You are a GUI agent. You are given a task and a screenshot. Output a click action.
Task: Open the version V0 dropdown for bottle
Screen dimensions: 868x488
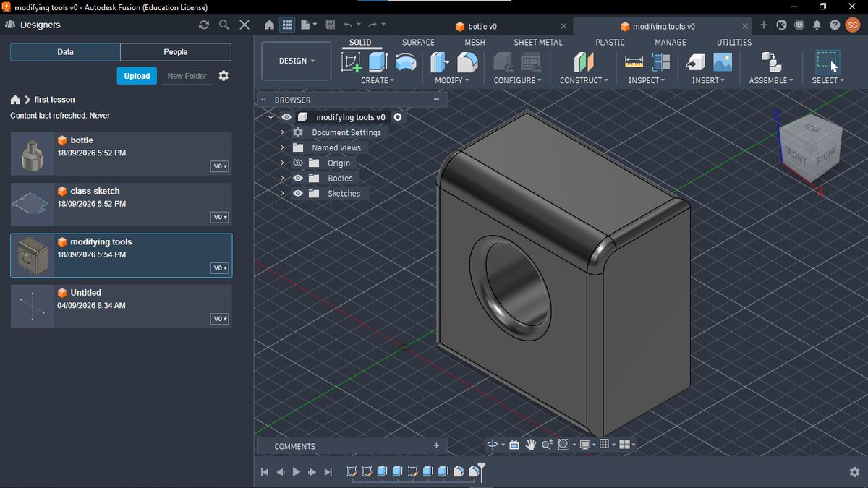(x=220, y=166)
